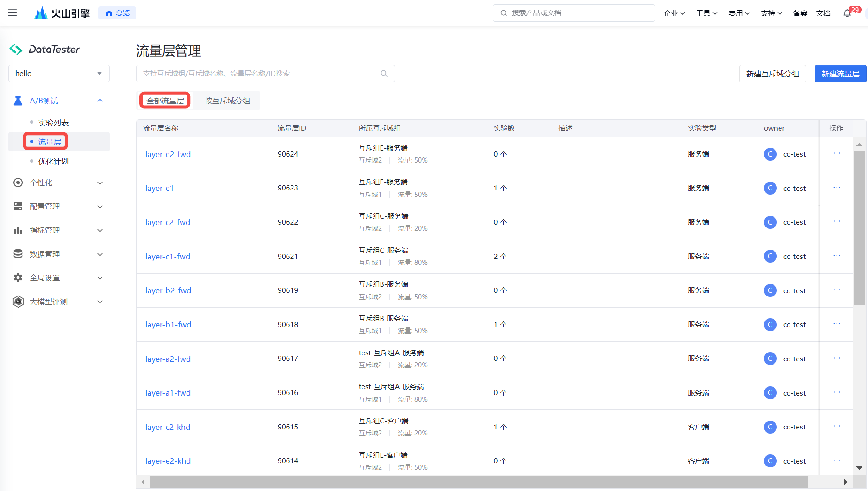Screen dimensions: 868x491
Task: Open the layer-e1 link
Action: click(x=159, y=188)
